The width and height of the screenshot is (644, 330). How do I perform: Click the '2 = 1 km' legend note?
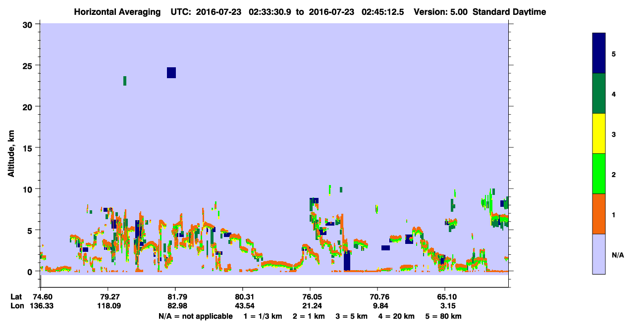click(x=309, y=316)
